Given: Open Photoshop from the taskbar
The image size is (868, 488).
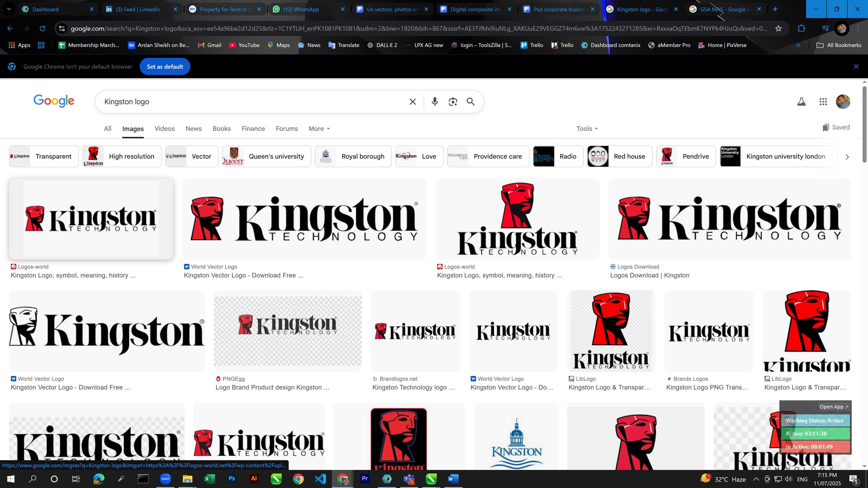Looking at the screenshot, I should click(232, 479).
